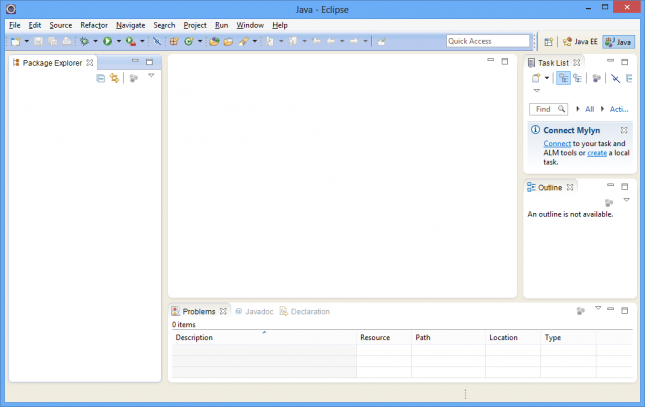
Task: Click Focus on Active Task in Package Explorer
Action: (134, 78)
